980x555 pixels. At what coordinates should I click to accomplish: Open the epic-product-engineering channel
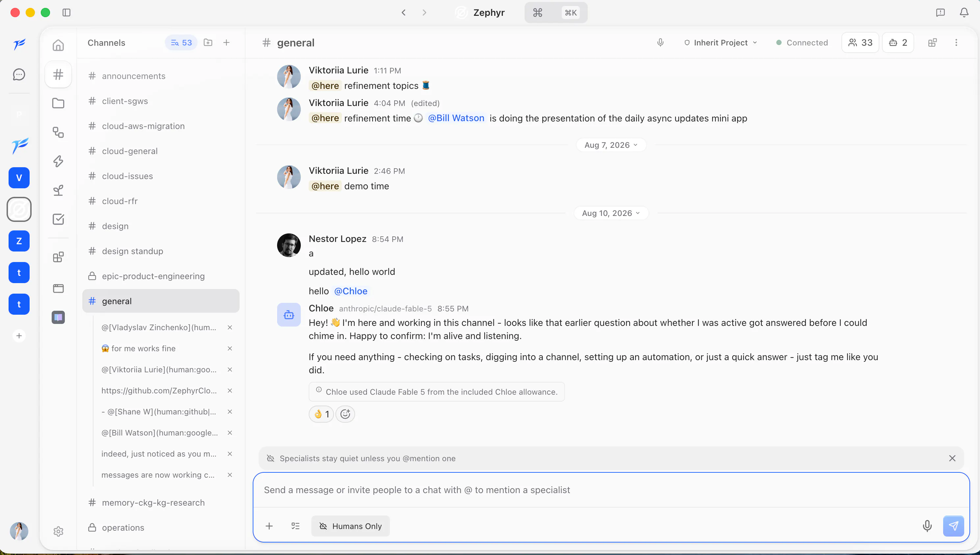click(x=161, y=276)
